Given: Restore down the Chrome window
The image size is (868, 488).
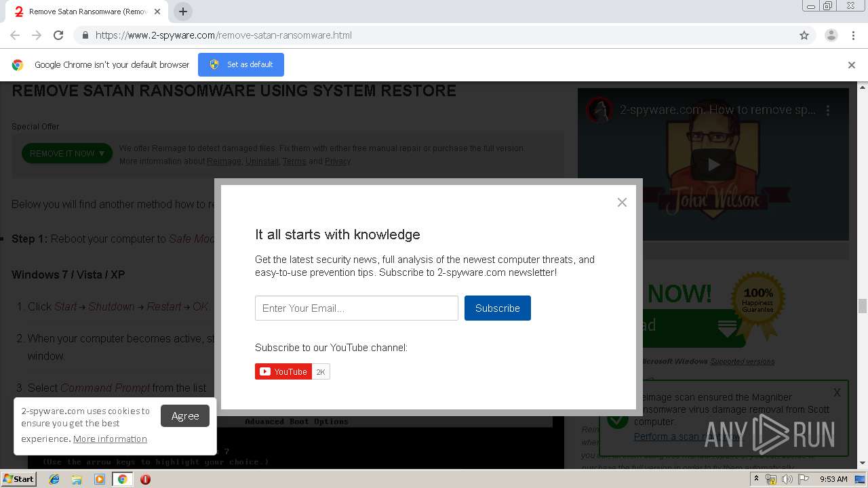Looking at the screenshot, I should (828, 6).
